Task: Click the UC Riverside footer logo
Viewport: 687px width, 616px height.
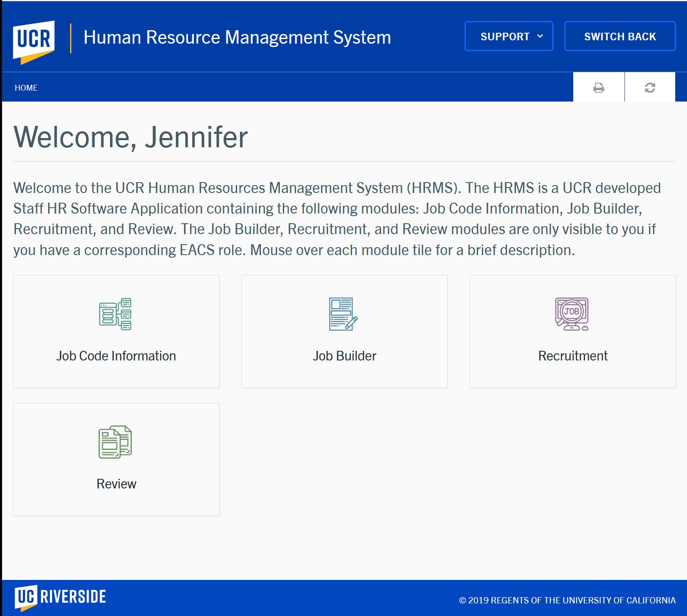Action: pos(60,597)
